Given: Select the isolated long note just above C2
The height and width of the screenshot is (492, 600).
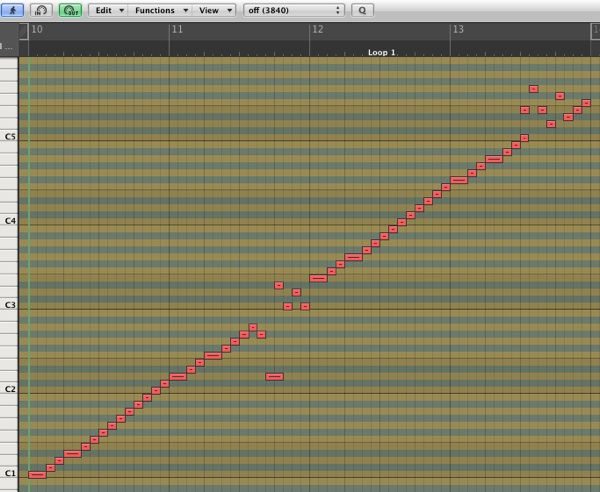Looking at the screenshot, I should tap(275, 377).
